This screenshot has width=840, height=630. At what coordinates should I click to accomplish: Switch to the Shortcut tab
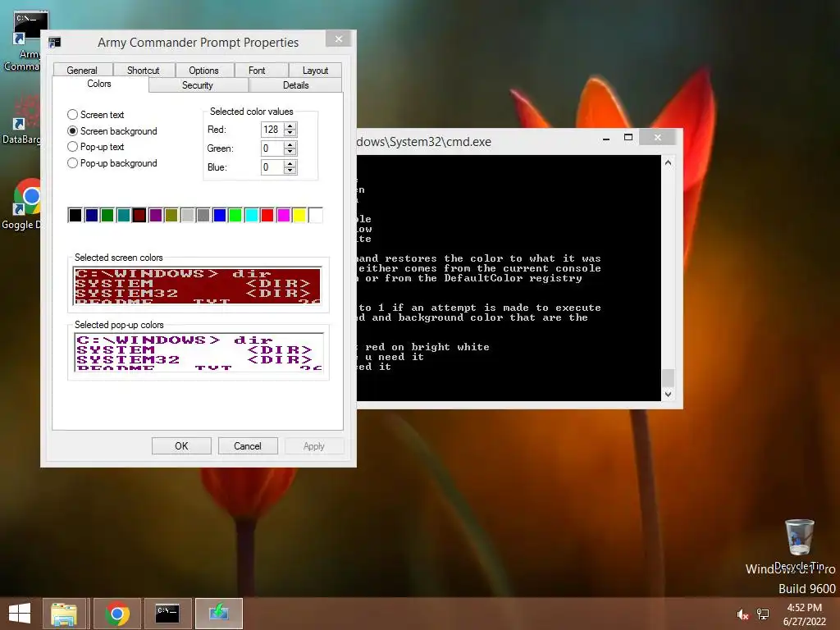point(143,71)
